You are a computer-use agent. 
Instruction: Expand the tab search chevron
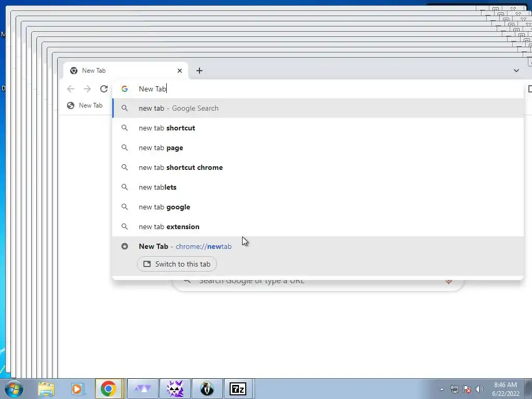point(516,71)
